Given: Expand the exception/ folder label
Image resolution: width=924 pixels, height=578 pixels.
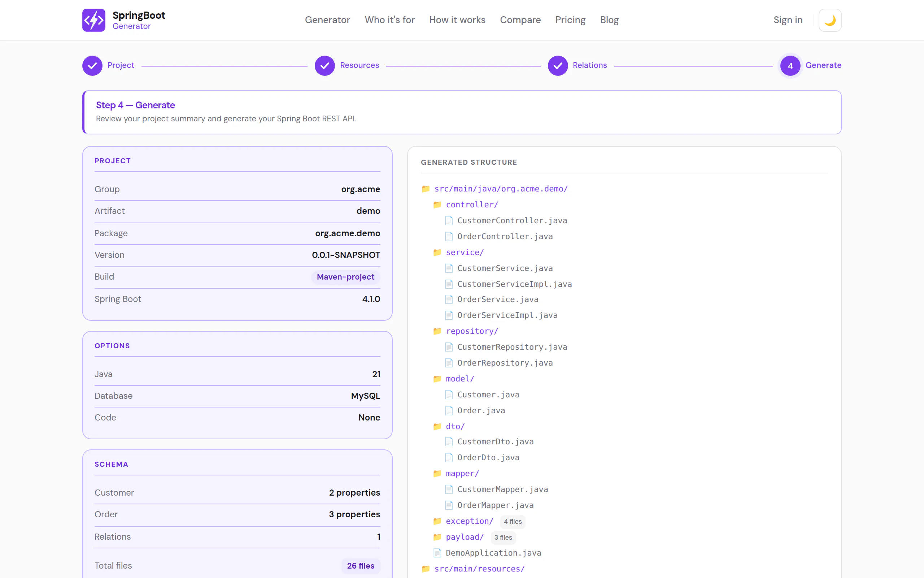Looking at the screenshot, I should (470, 521).
